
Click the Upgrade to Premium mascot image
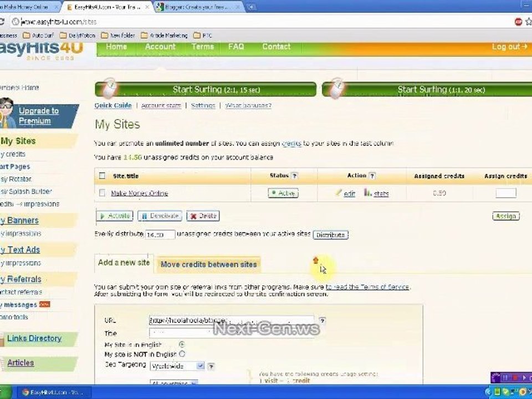[7, 112]
